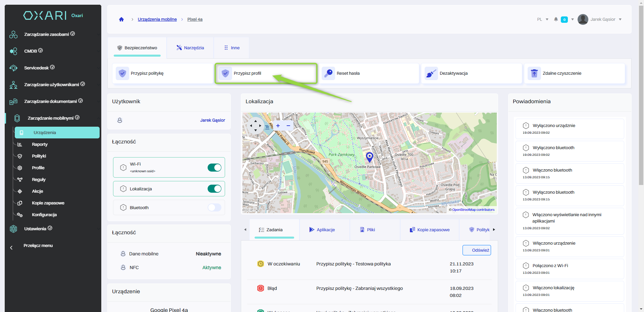The width and height of the screenshot is (644, 312).
Task: Select Polityki in the sidebar
Action: 39,156
